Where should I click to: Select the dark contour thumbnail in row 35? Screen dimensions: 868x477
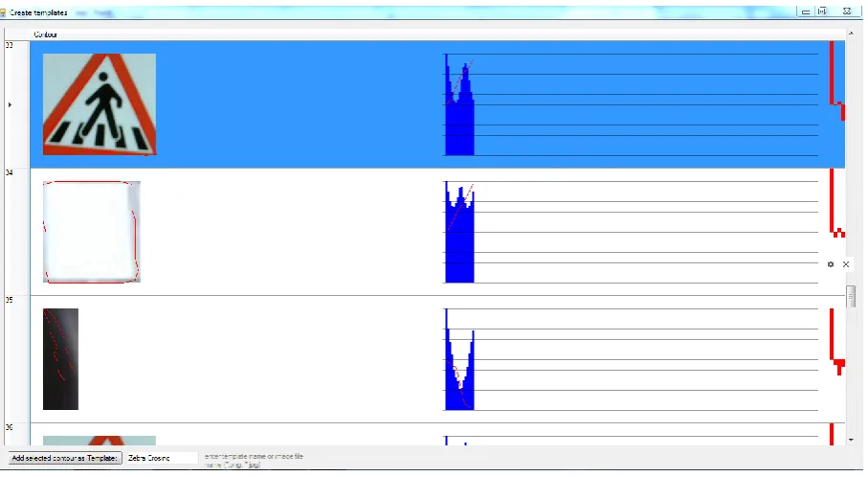coord(61,359)
